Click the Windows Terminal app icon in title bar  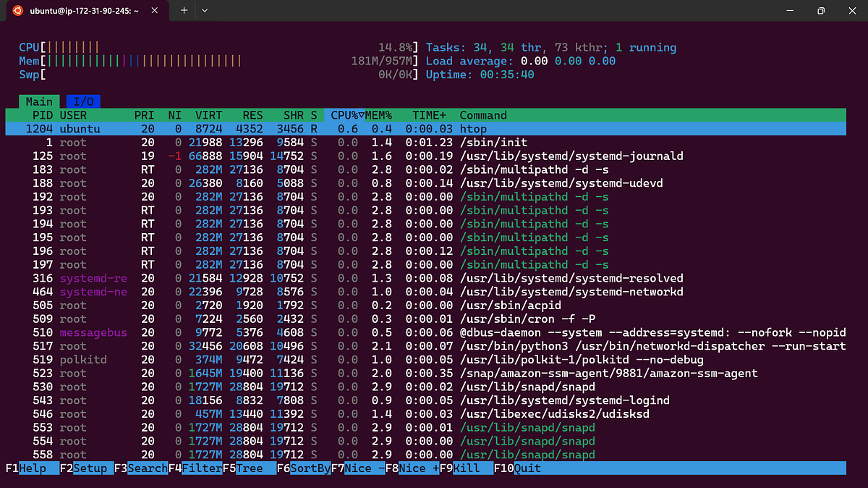click(17, 11)
